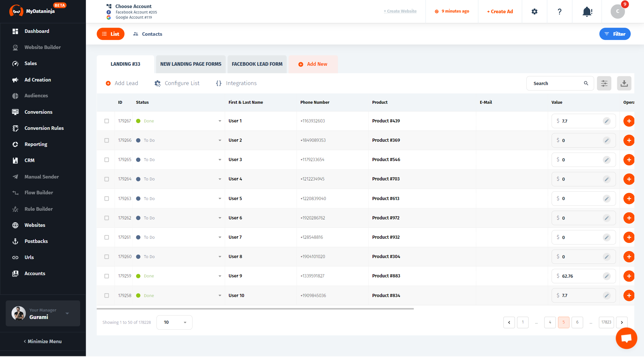The width and height of the screenshot is (644, 357).
Task: Click the blue Filter button
Action: 615,34
